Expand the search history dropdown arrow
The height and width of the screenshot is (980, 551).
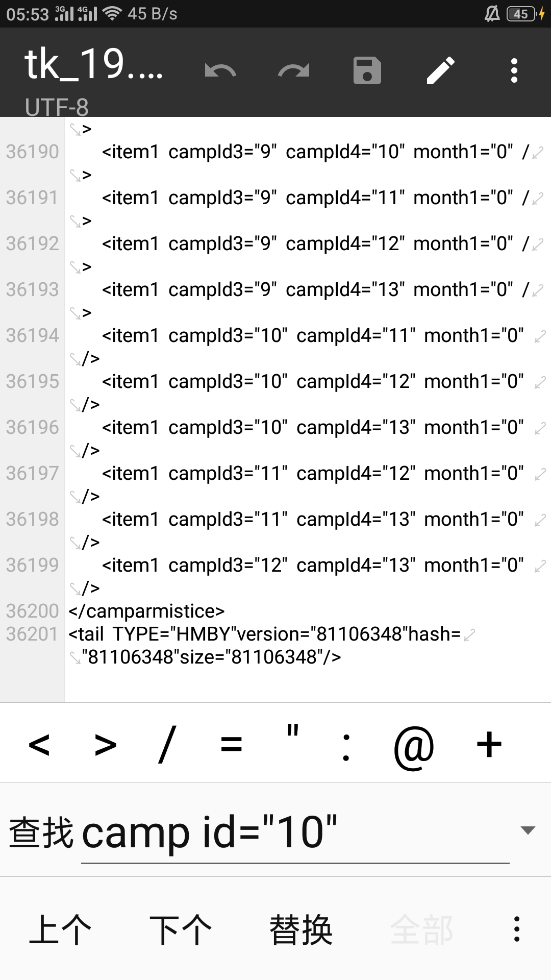point(528,830)
